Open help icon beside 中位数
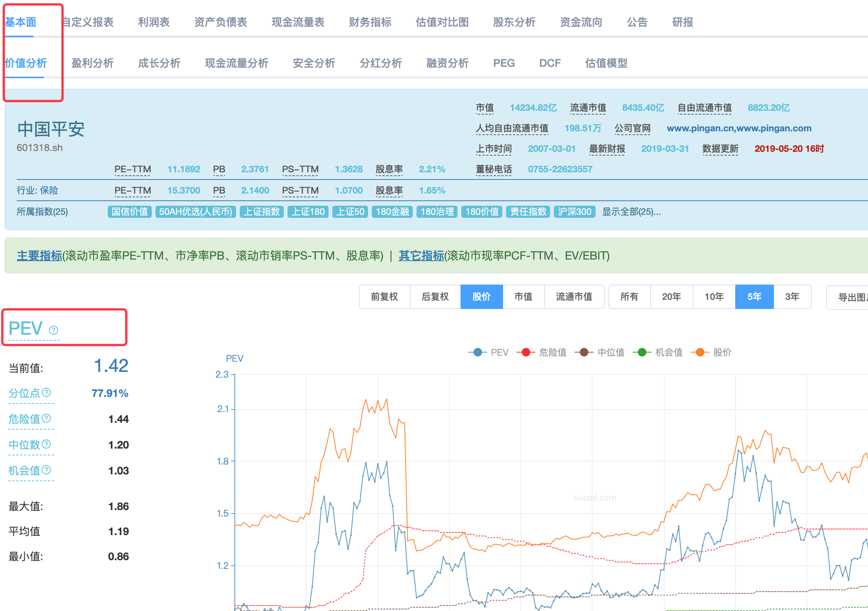Image resolution: width=868 pixels, height=611 pixels. (x=46, y=444)
